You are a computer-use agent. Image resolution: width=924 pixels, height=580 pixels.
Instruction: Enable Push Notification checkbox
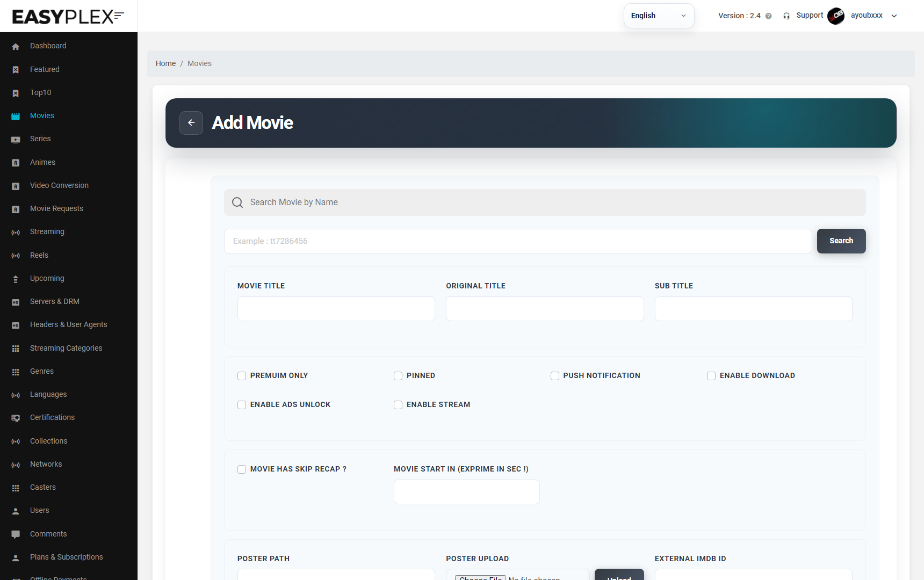(555, 376)
